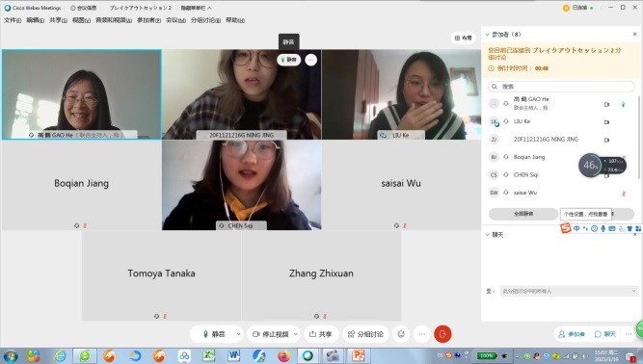Expand the audio options arrow next to mute

[x=239, y=334]
